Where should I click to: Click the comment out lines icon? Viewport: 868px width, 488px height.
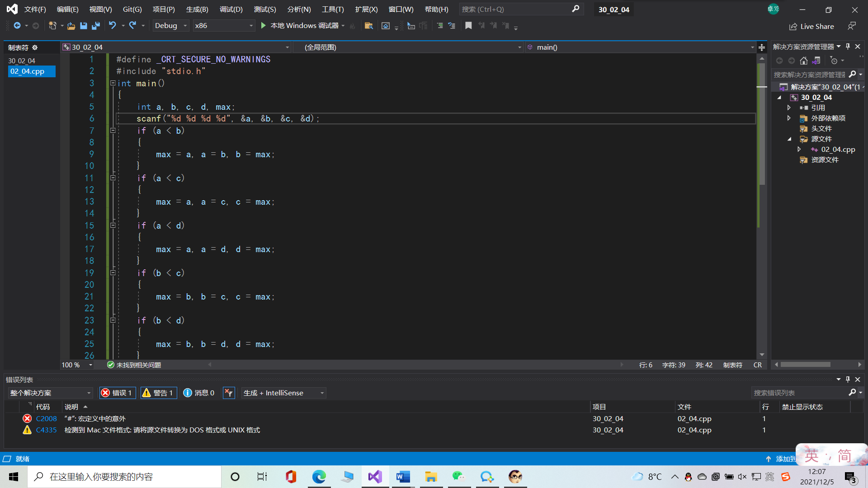(439, 26)
